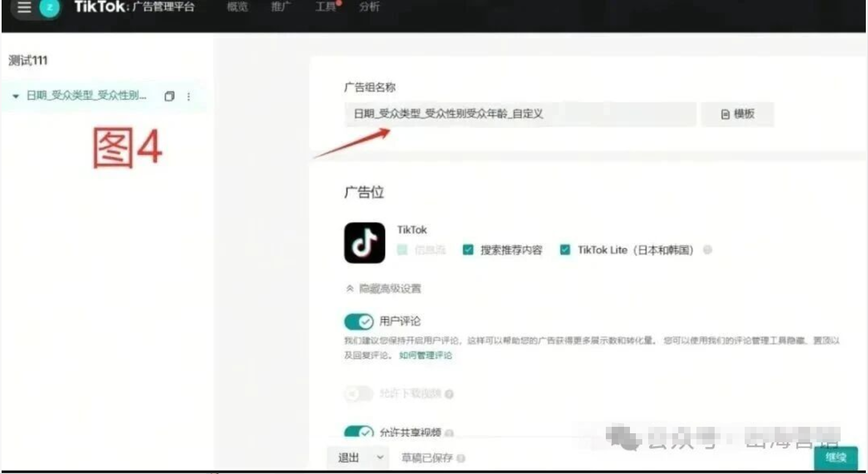Viewport: 868px width, 474px height.
Task: Click the copy ad group icon
Action: [169, 97]
